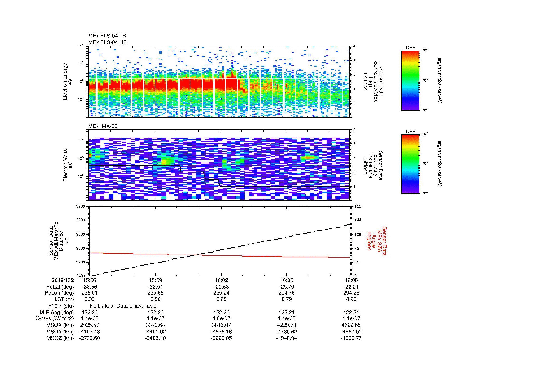Click the 'PdLon (deg)' row label
Screen dimensions: 555x392
point(60,293)
